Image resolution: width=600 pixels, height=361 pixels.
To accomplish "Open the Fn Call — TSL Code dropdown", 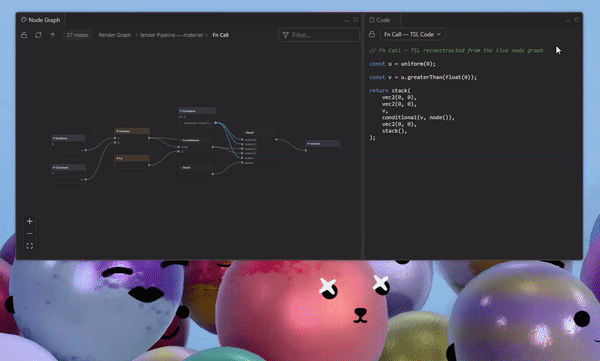I will tap(412, 34).
